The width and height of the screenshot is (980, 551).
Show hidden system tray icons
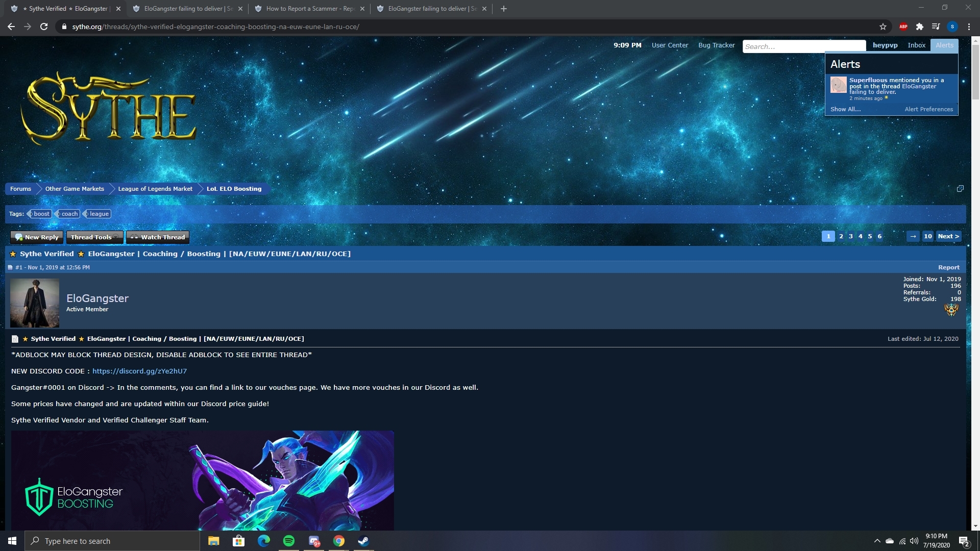click(877, 541)
